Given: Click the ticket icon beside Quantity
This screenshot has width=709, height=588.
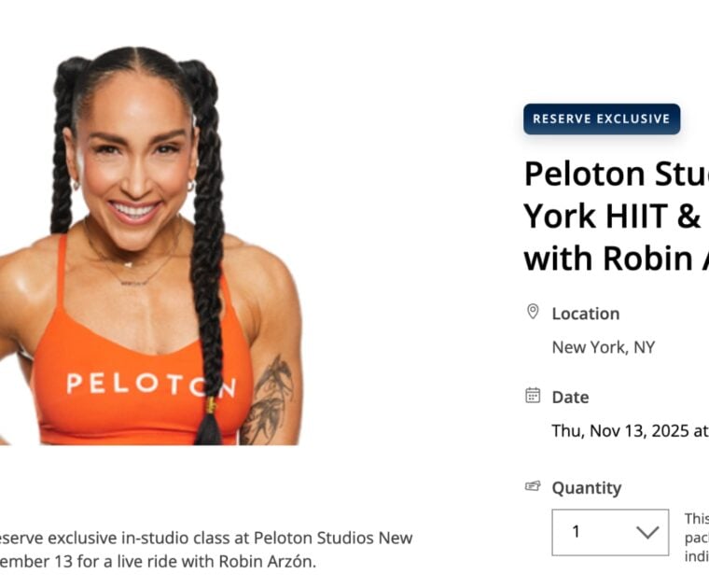Looking at the screenshot, I should pyautogui.click(x=533, y=486).
